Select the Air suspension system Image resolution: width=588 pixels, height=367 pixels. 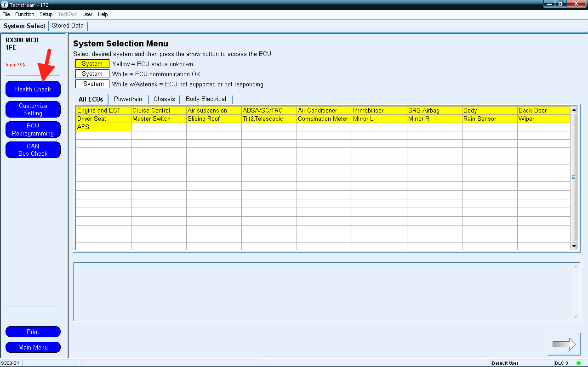pyautogui.click(x=214, y=111)
